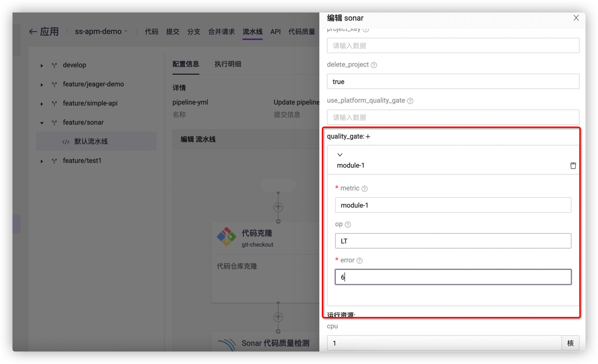Delete the module-1 quality gate entry

pos(573,166)
